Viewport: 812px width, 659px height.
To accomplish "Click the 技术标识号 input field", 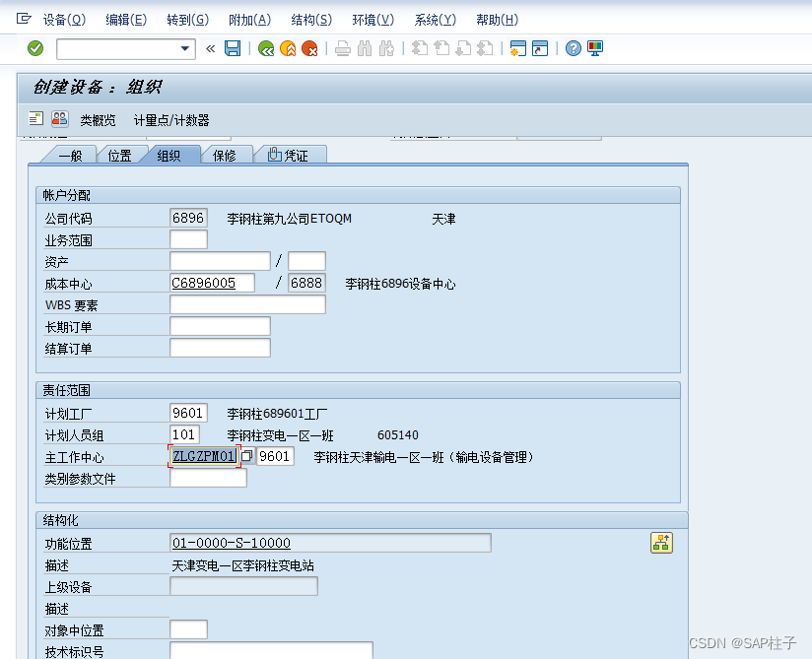I will [x=271, y=651].
